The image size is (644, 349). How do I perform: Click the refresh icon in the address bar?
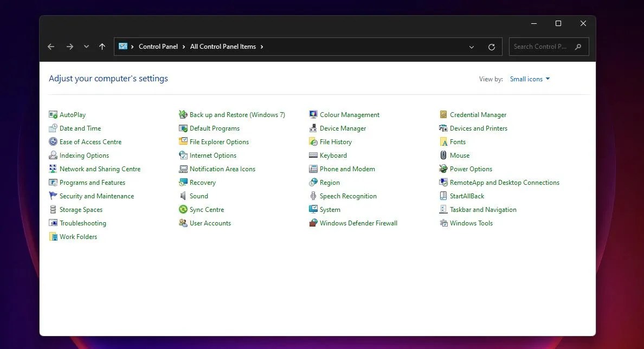coord(492,47)
